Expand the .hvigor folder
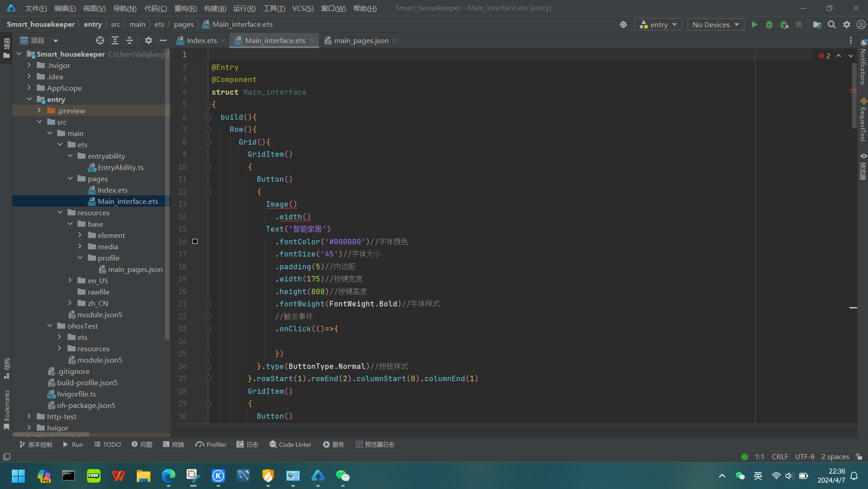 pos(29,65)
